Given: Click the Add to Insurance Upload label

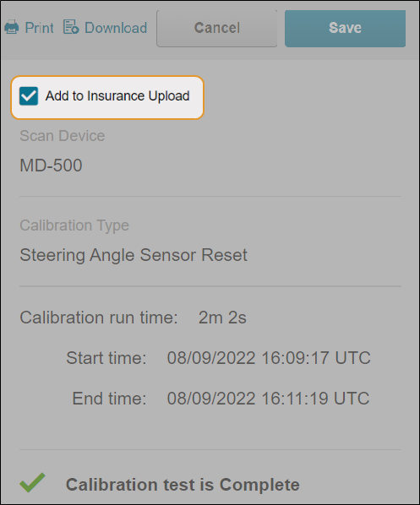Looking at the screenshot, I should tap(117, 96).
